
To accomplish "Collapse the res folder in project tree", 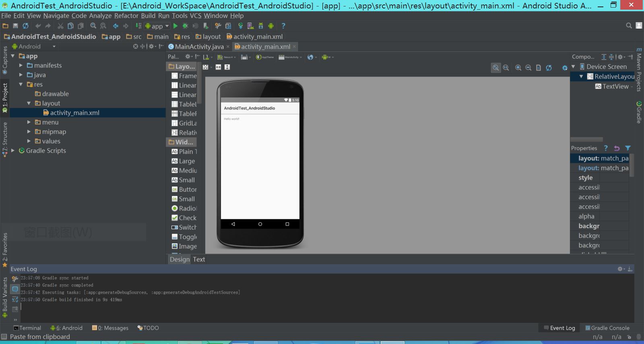I will (21, 84).
